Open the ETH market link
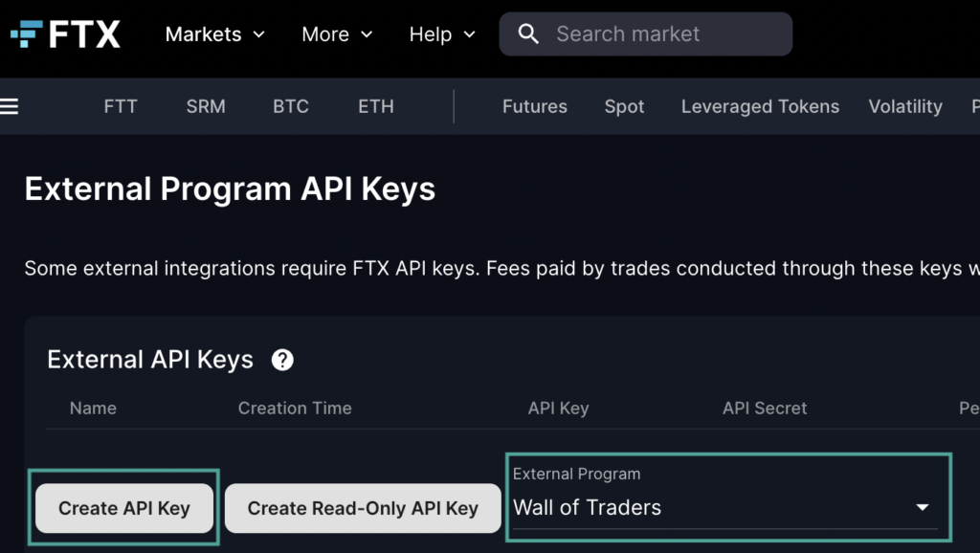 pyautogui.click(x=376, y=106)
